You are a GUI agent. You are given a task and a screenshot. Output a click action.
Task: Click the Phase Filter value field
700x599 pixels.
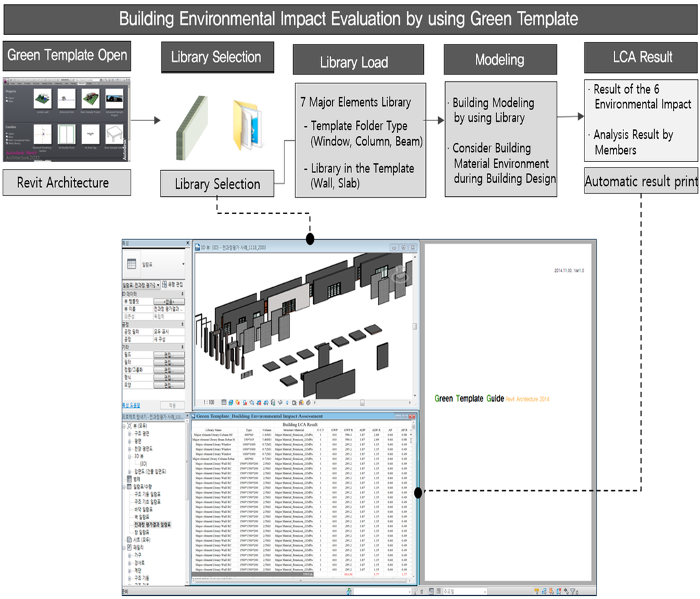click(169, 332)
